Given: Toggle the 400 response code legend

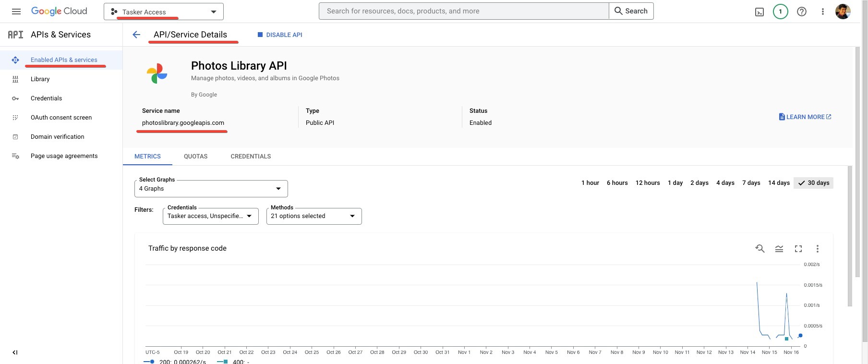Looking at the screenshot, I should (x=233, y=362).
